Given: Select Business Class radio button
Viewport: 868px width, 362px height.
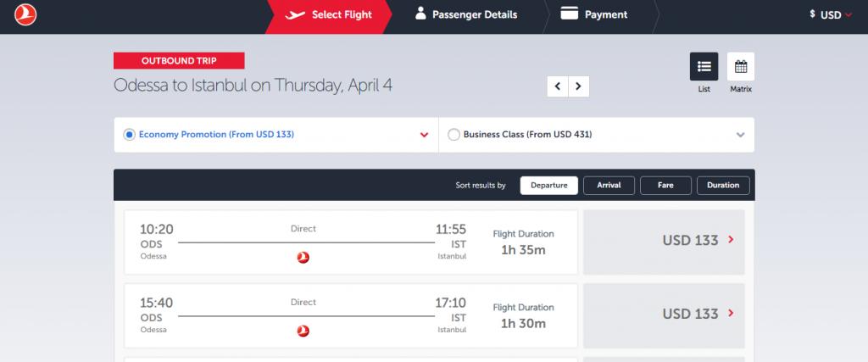Looking at the screenshot, I should tap(453, 134).
